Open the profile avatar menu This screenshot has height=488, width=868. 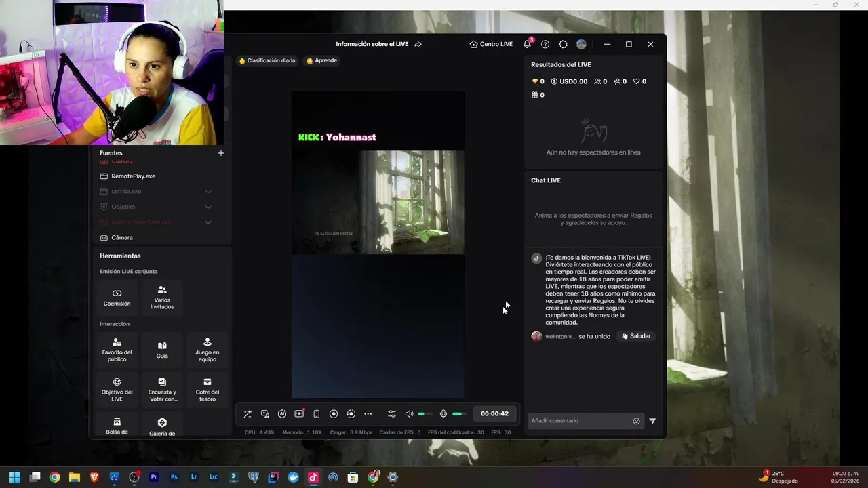pyautogui.click(x=581, y=44)
